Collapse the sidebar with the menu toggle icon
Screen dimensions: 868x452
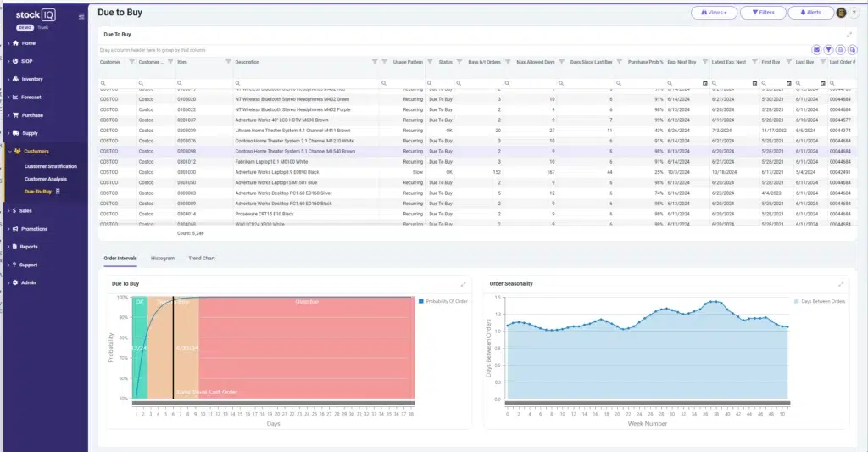tap(81, 16)
